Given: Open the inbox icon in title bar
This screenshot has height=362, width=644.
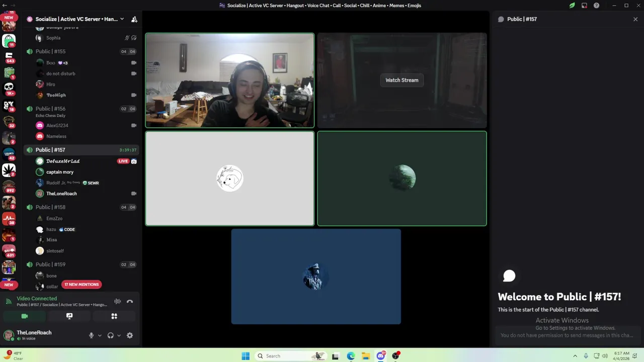Looking at the screenshot, I should click(584, 6).
